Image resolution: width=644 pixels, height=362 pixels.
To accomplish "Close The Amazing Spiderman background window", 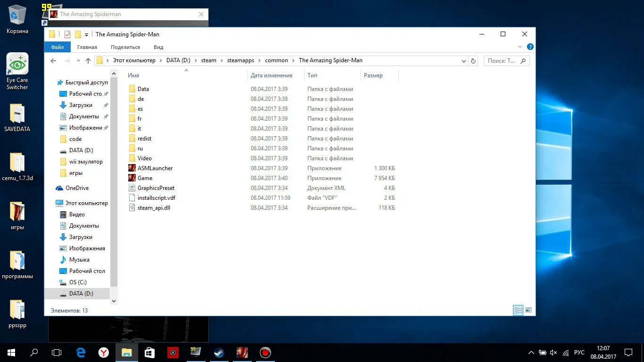I will point(201,14).
